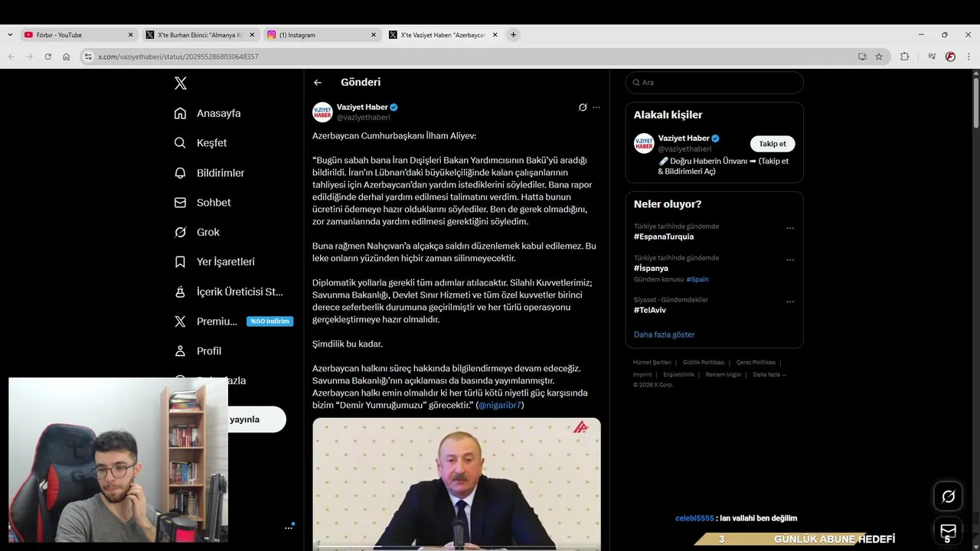
Task: Open #TelAviv trend
Action: tap(650, 310)
